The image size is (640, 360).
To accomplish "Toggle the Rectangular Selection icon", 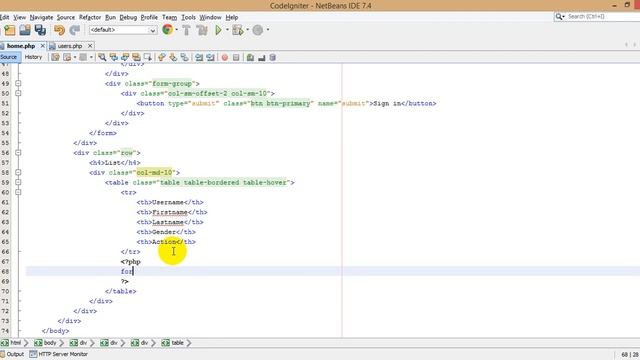I will [148, 58].
